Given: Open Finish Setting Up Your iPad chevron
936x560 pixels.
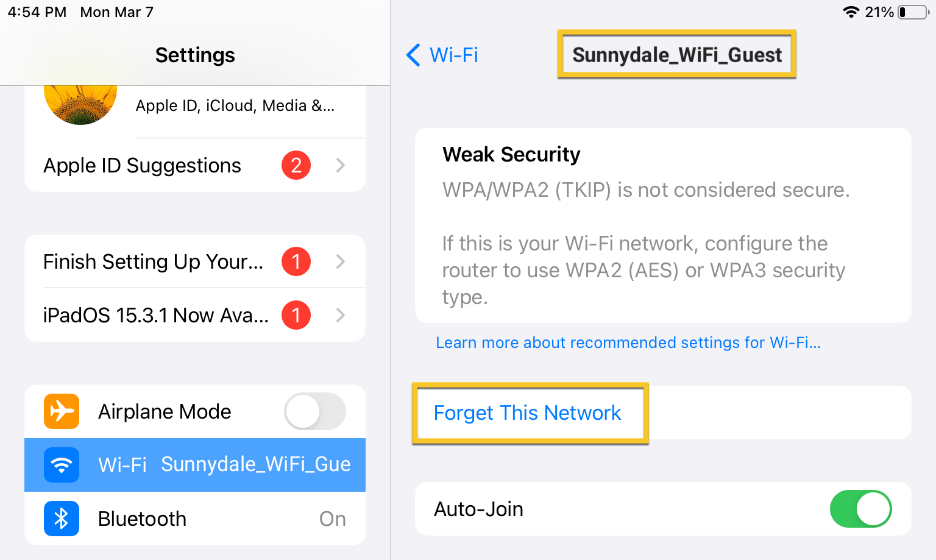Looking at the screenshot, I should [341, 261].
